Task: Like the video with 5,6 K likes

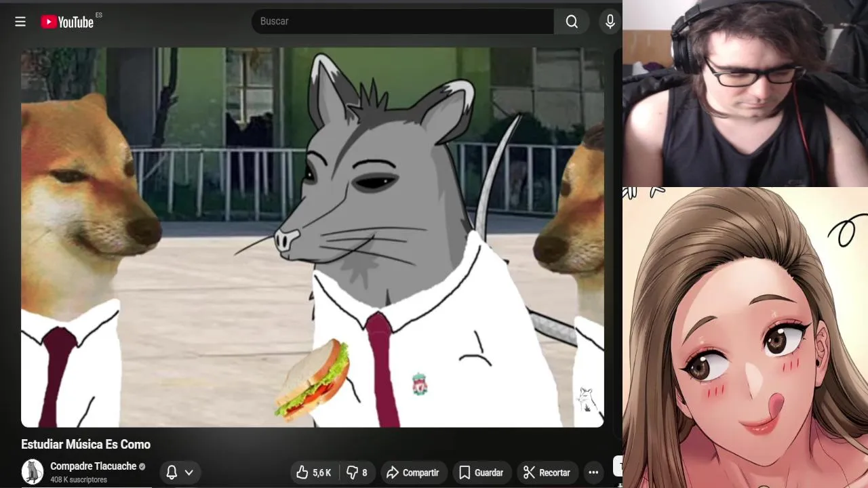Action: [x=315, y=472]
